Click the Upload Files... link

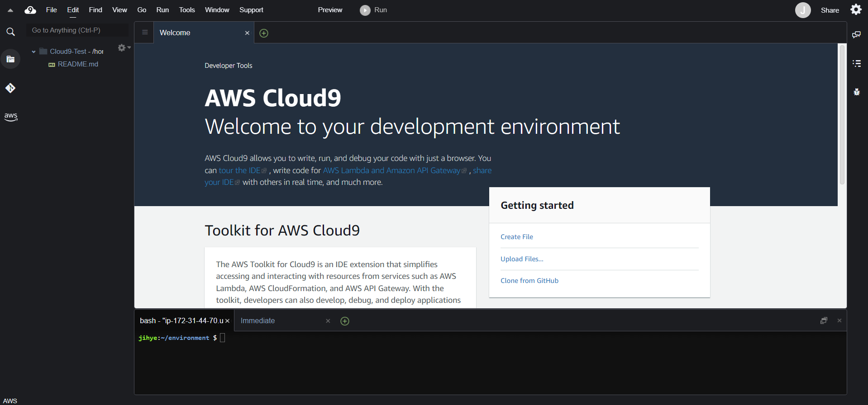[522, 259]
